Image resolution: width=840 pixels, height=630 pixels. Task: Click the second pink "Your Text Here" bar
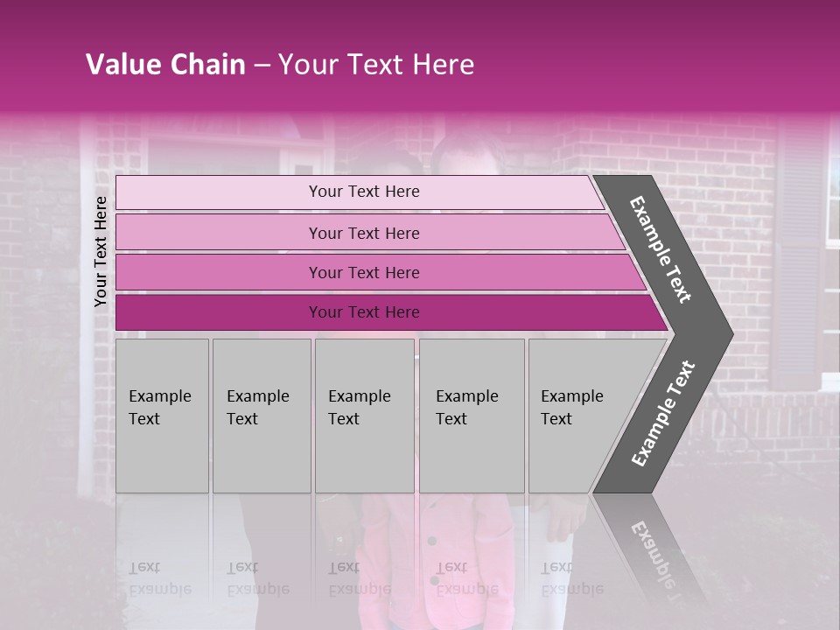(363, 233)
